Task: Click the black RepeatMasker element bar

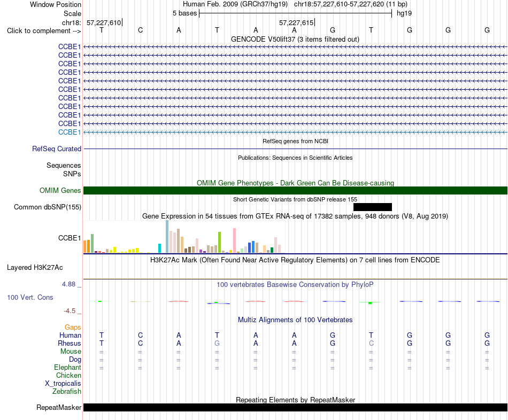Action: point(295,407)
